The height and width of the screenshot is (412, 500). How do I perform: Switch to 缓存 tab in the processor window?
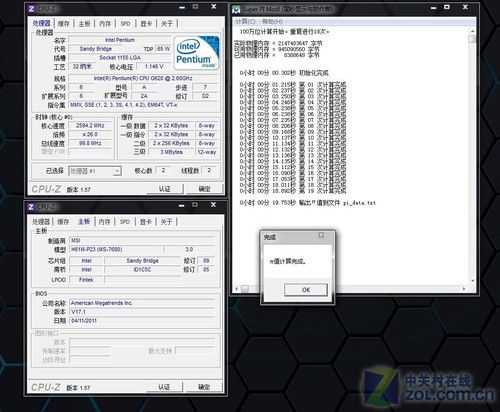click(x=64, y=24)
